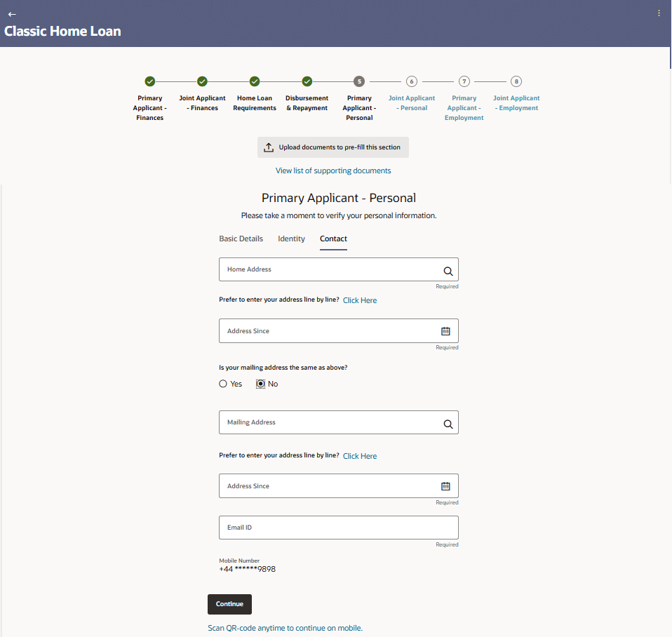
Task: Click completed step Primary Applicant - Finances checkmark
Action: 149,81
